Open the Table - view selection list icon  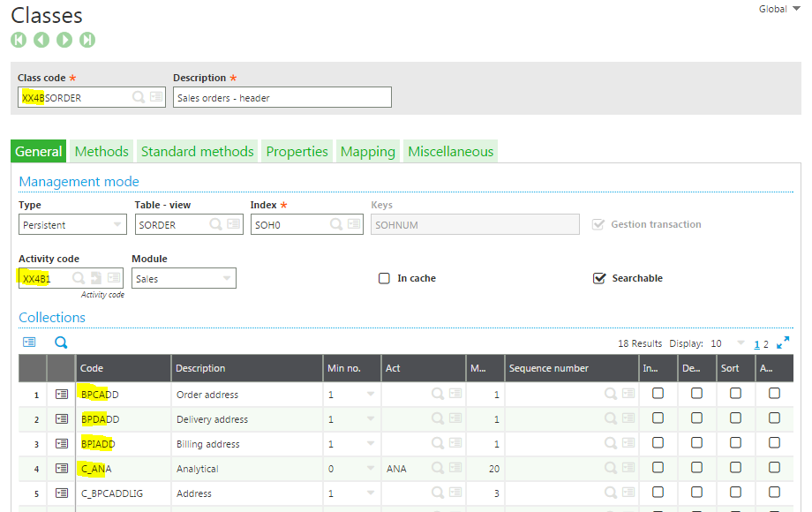pos(233,225)
